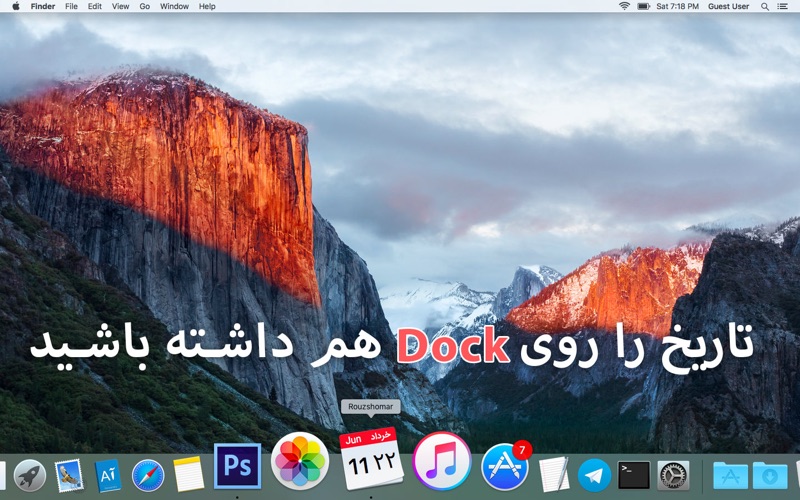The height and width of the screenshot is (500, 800).
Task: Open the Go menu
Action: 144,6
